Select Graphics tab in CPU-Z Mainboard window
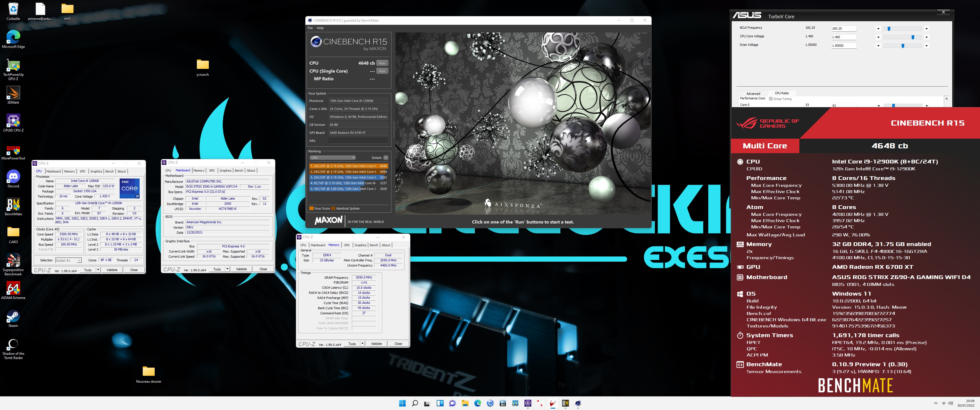980x410 pixels. point(225,171)
